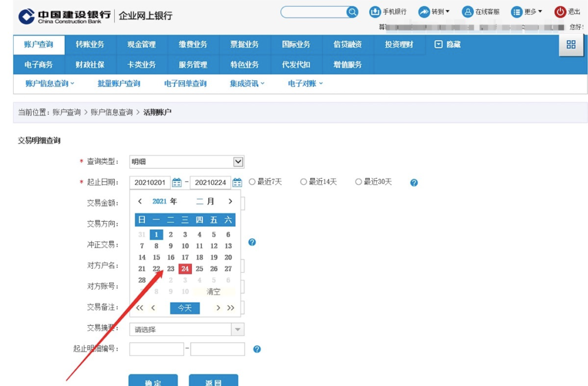Switch to 转账业务 tab
This screenshot has height=386, width=588.
click(x=90, y=45)
